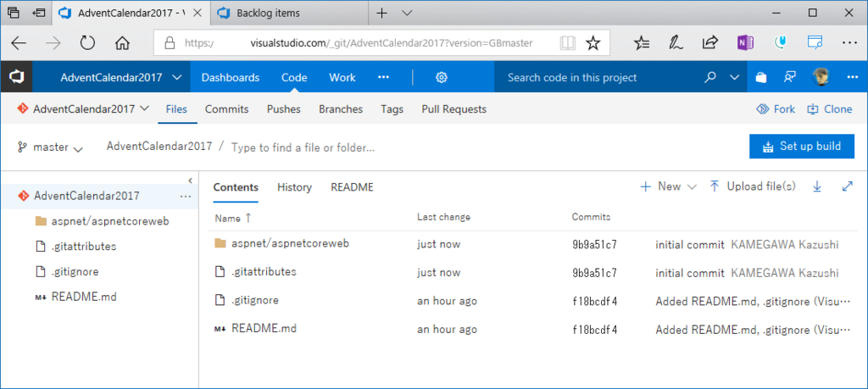The height and width of the screenshot is (389, 868).
Task: Open more actions for AdventCalendar2017 tree root
Action: [x=186, y=196]
